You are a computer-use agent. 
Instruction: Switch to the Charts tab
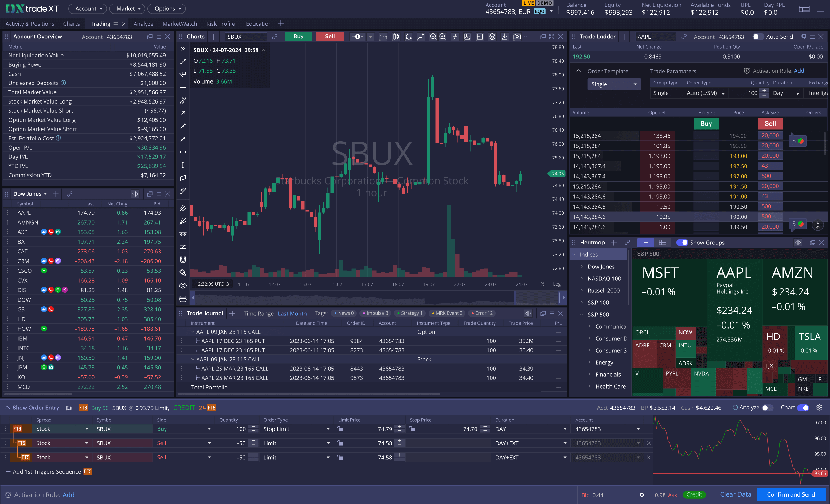[x=71, y=24]
